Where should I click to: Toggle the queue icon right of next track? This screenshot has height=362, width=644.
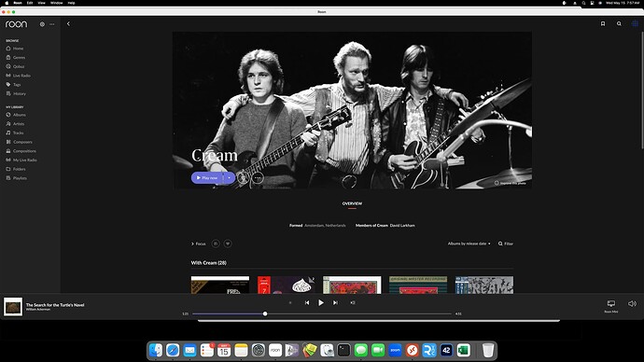click(x=353, y=302)
